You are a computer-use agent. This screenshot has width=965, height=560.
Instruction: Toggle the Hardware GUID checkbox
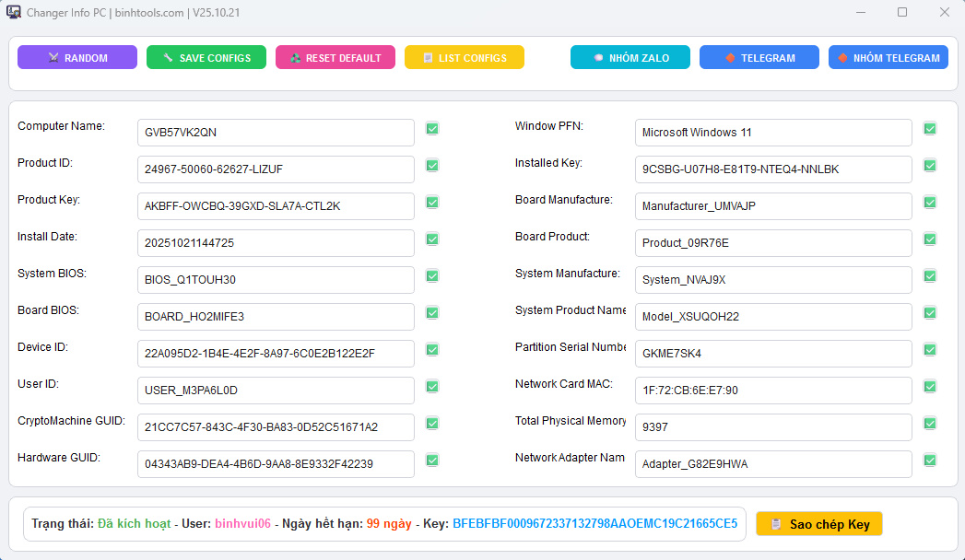tap(432, 461)
